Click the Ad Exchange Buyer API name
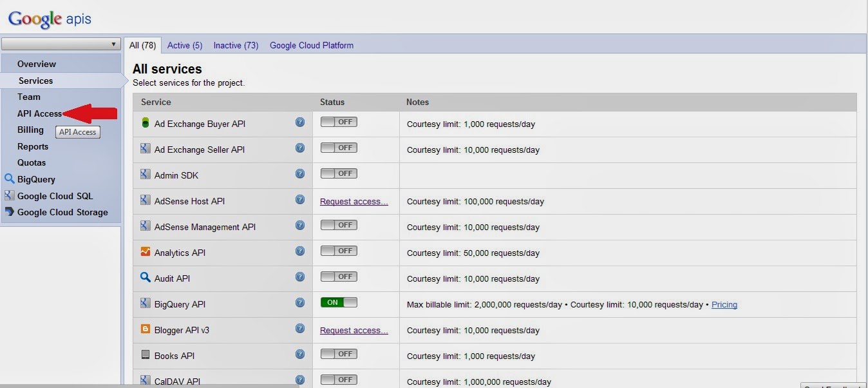 click(200, 124)
